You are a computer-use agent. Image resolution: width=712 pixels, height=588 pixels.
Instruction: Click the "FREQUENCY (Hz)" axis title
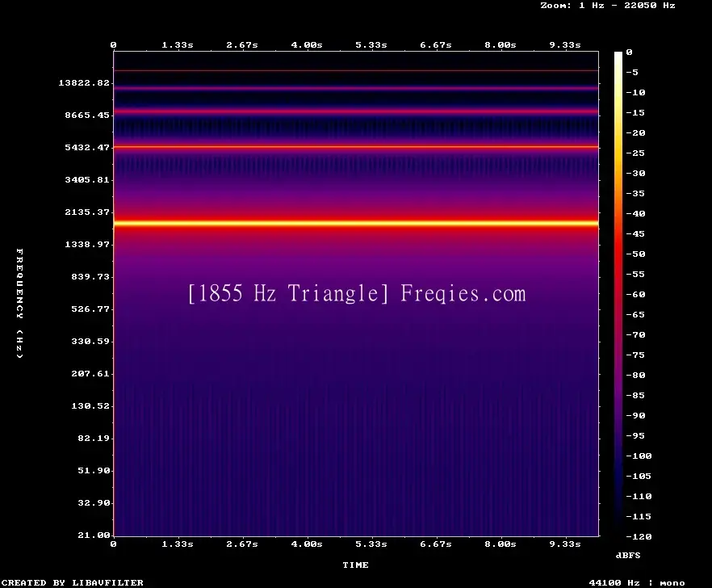click(19, 303)
